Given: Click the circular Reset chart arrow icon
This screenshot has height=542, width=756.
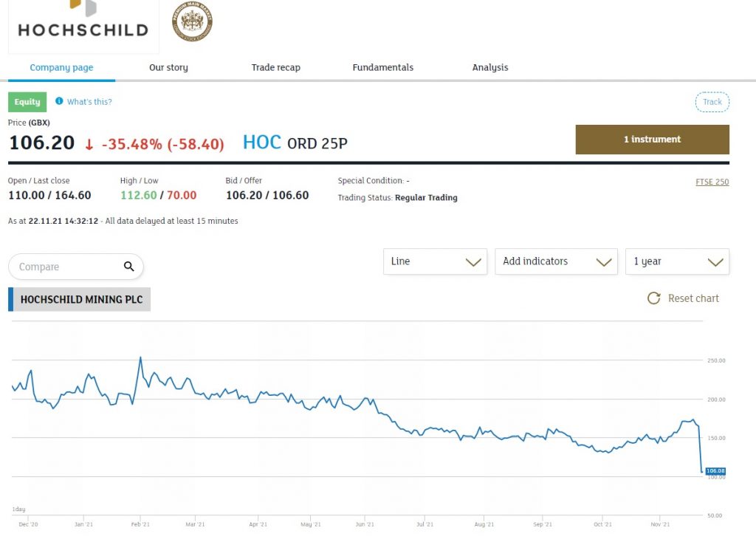Looking at the screenshot, I should tap(654, 298).
